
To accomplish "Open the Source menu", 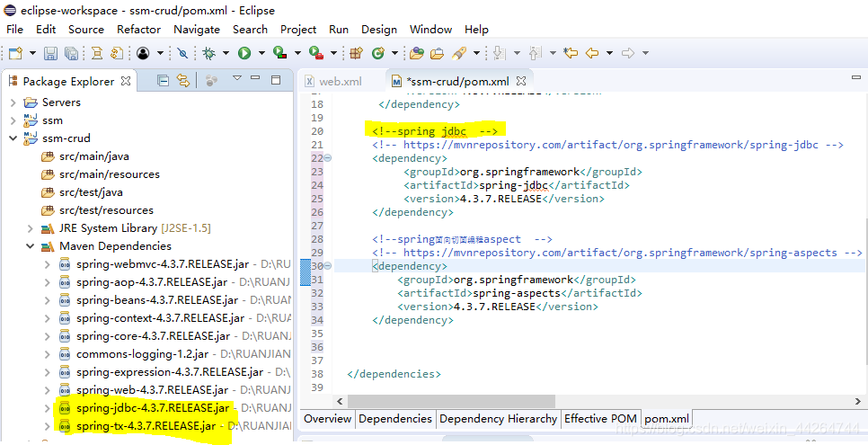I will [x=85, y=30].
